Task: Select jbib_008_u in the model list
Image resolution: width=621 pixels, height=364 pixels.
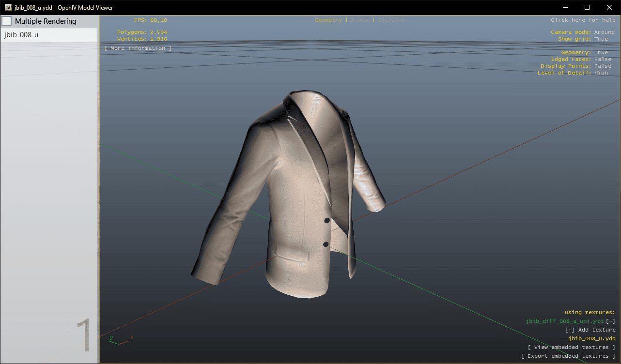Action: 22,35
